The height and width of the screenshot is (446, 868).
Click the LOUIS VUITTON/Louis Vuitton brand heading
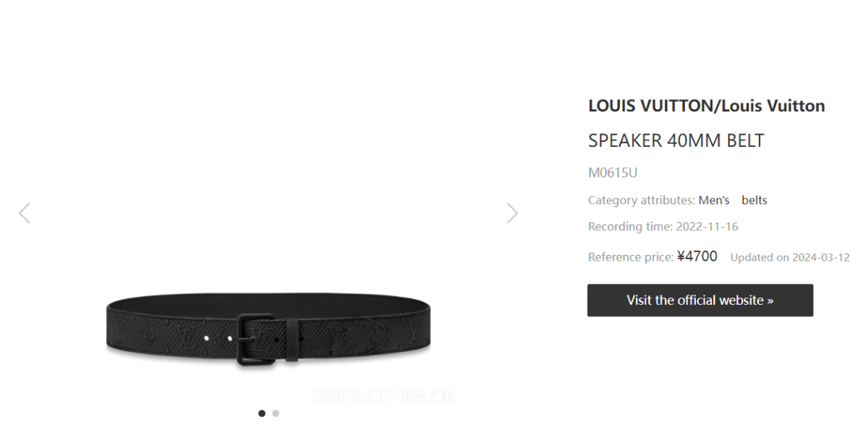click(x=707, y=106)
